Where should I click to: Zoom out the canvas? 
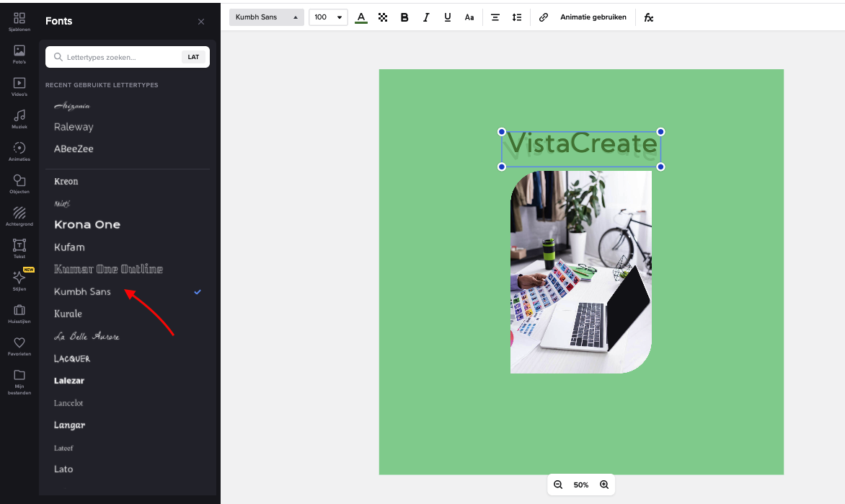tap(558, 485)
